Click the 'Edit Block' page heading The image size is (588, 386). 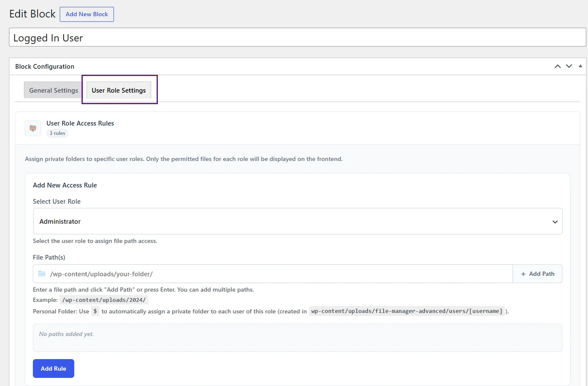(32, 14)
